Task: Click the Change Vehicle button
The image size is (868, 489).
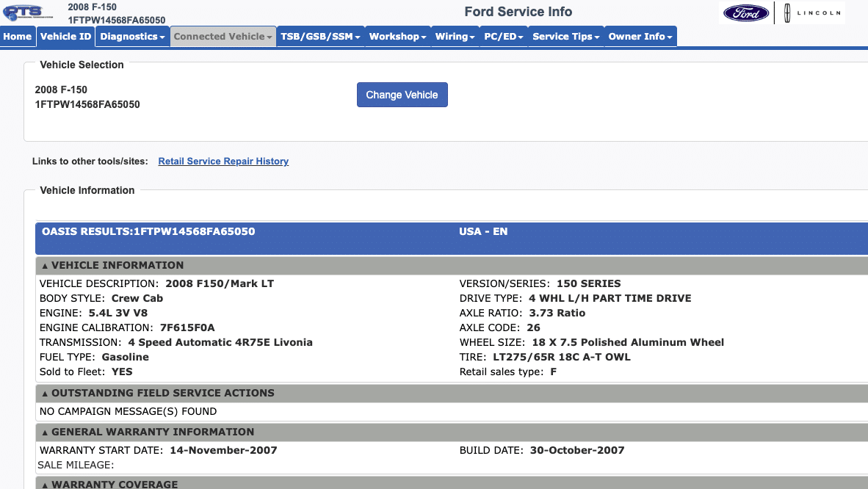Action: 402,95
